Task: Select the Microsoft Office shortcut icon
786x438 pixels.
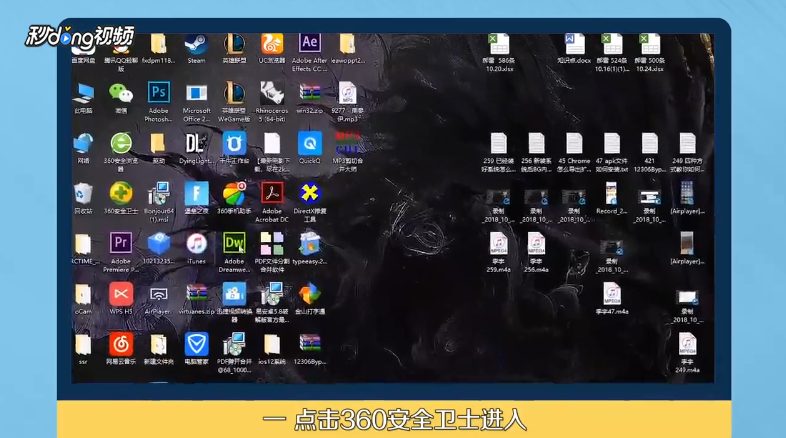Action: pyautogui.click(x=196, y=93)
